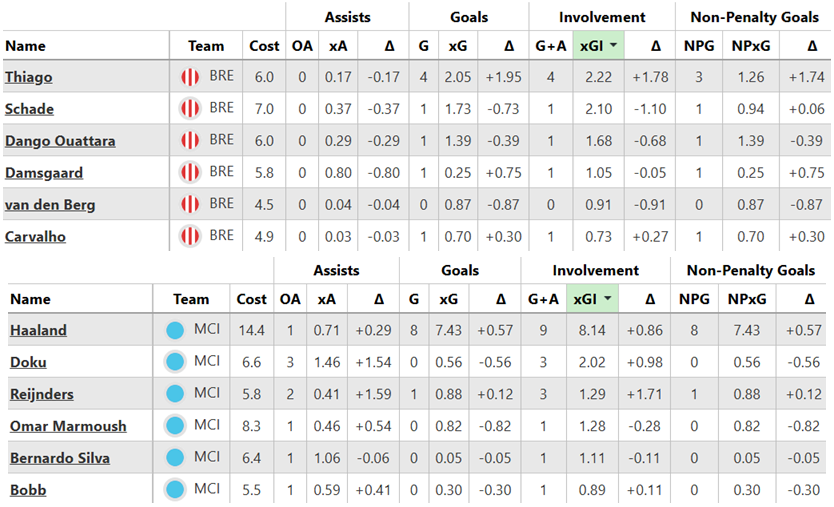Click Dango Ouattara's Brentford badge icon
This screenshot has width=834, height=507.
tap(189, 141)
